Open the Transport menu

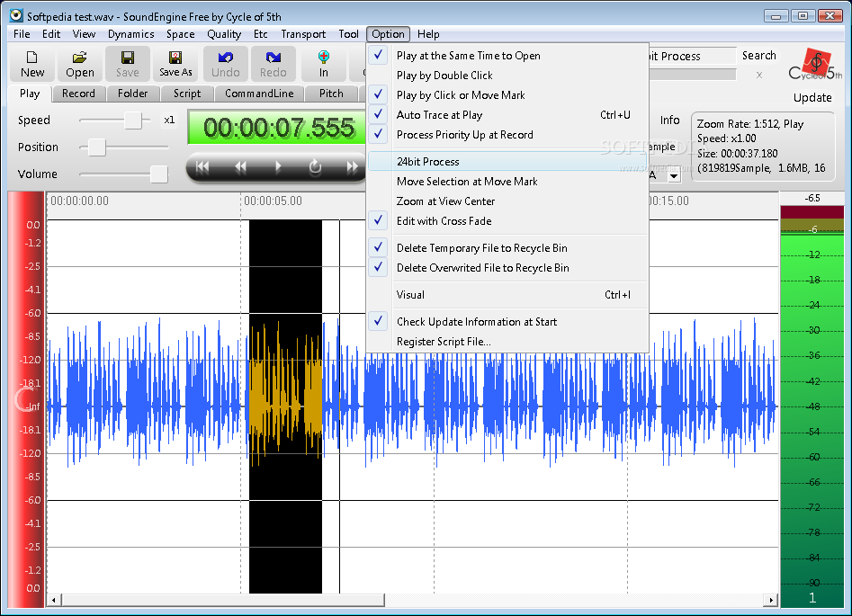coord(303,34)
